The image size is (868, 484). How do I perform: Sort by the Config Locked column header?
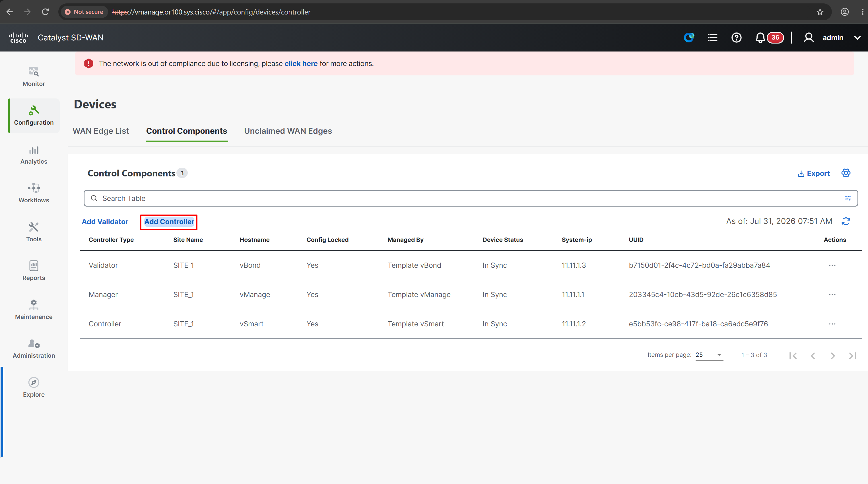(327, 240)
